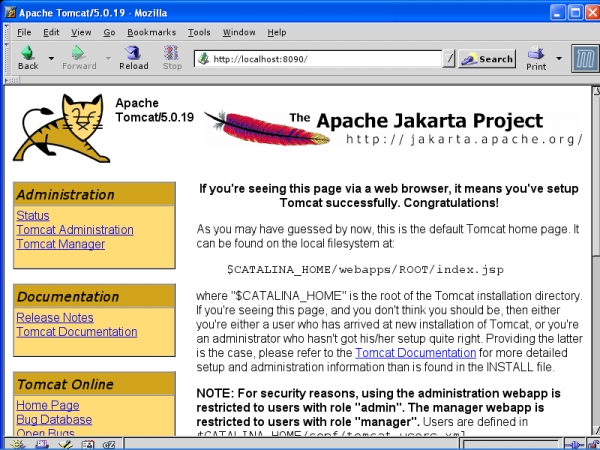Click the Mail icon in status bar
The height and width of the screenshot is (450, 600).
(x=41, y=445)
